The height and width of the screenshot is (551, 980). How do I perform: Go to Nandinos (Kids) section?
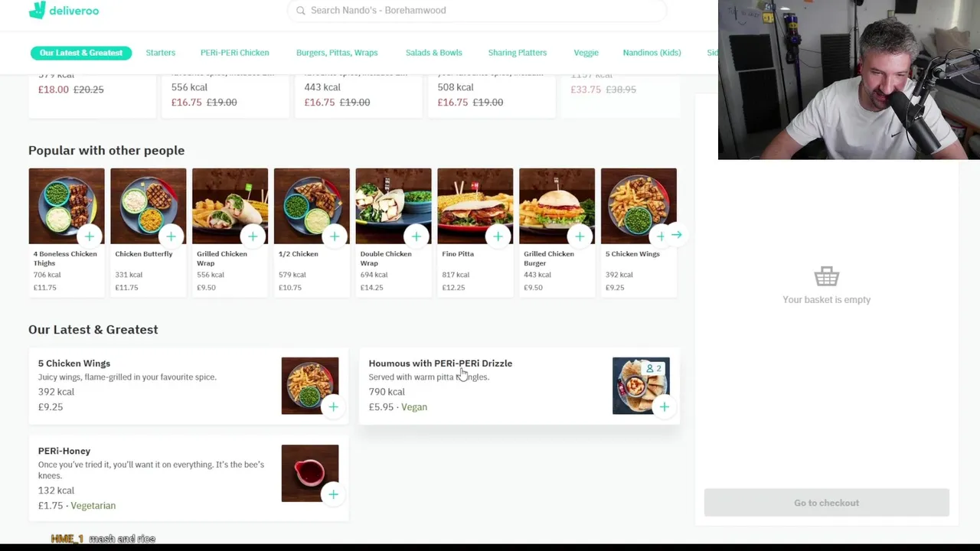pos(652,53)
